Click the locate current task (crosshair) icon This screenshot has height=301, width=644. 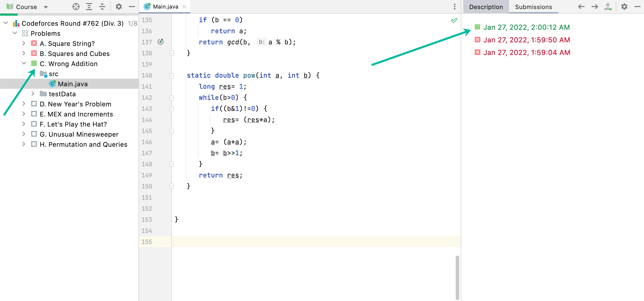pyautogui.click(x=76, y=7)
